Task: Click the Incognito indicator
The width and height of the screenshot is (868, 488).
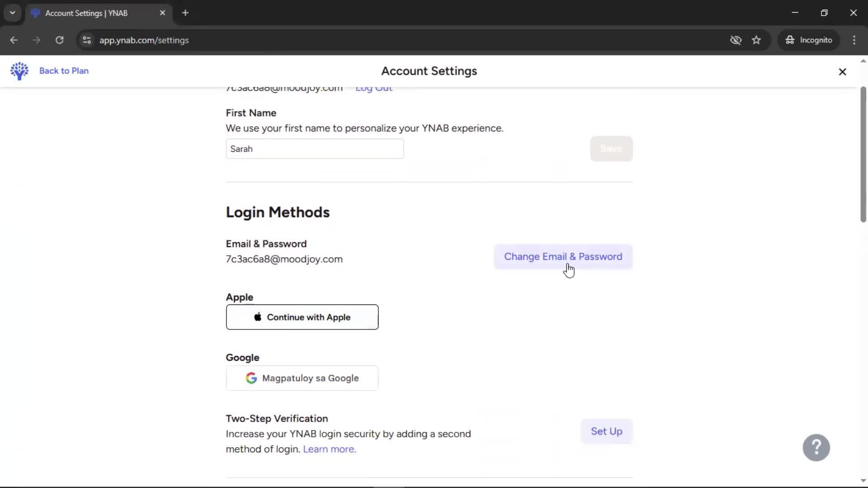Action: (809, 40)
